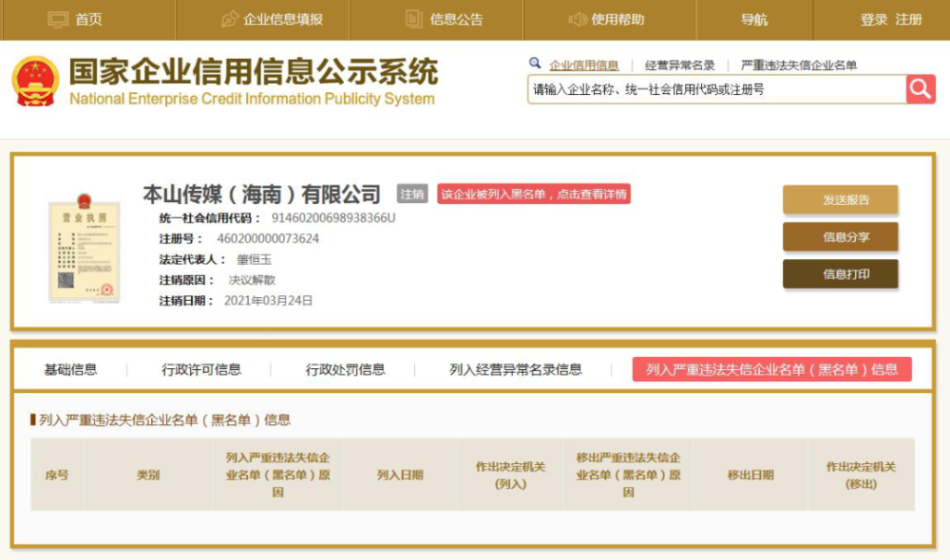Viewport: 950px width, 560px height.
Task: Switch to the 列入经营异常名录信息 tab
Action: (516, 369)
